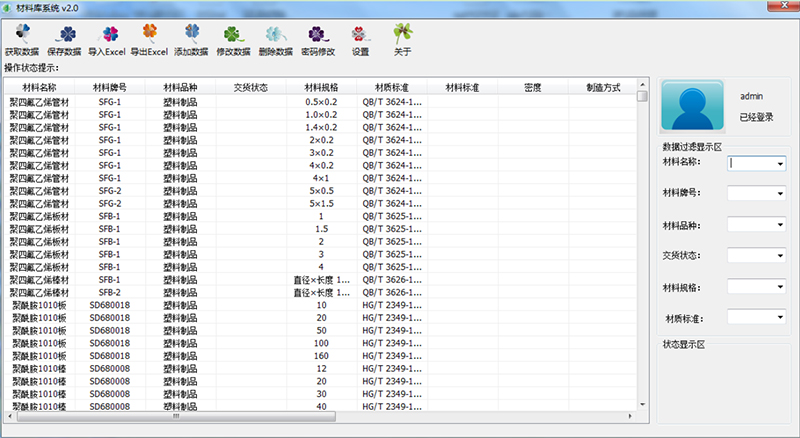The width and height of the screenshot is (800, 438).
Task: Expand the 材料品种 dropdown list
Action: coord(780,224)
